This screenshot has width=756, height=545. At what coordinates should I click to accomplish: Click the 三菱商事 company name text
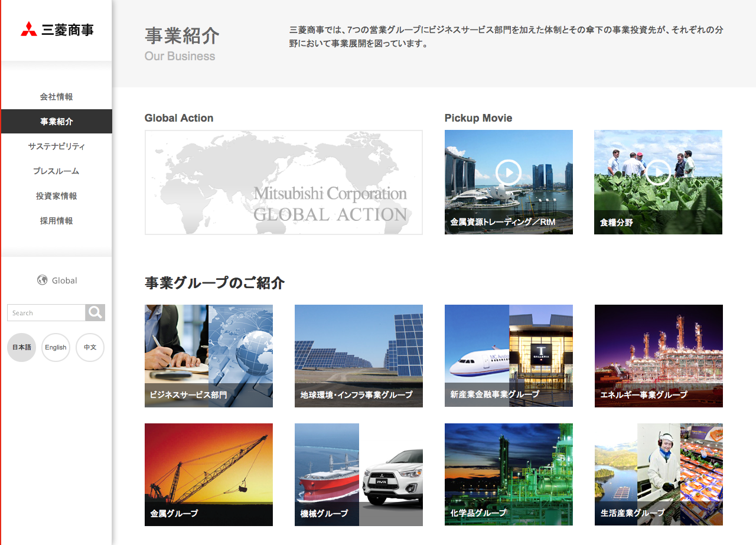67,30
